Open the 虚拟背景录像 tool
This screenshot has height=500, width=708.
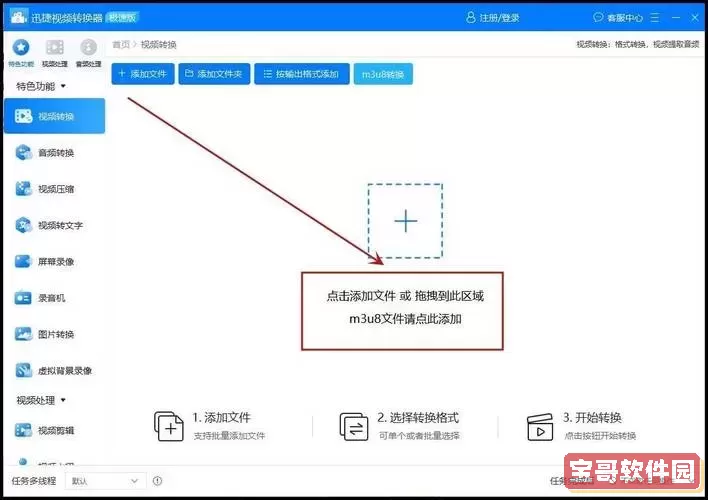54,370
